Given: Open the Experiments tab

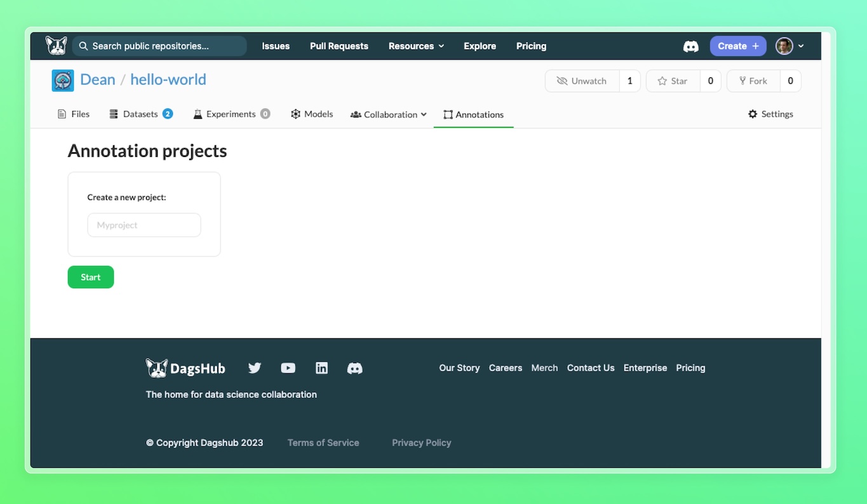Looking at the screenshot, I should (231, 114).
